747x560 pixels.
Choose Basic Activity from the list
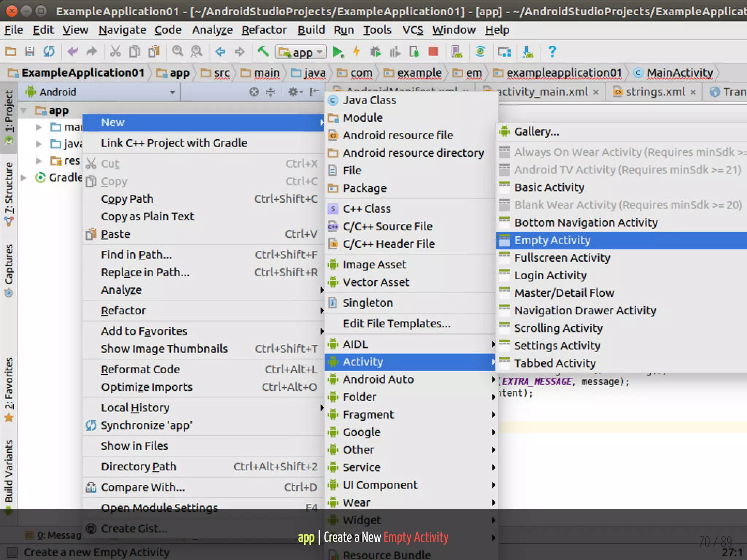coord(622,187)
